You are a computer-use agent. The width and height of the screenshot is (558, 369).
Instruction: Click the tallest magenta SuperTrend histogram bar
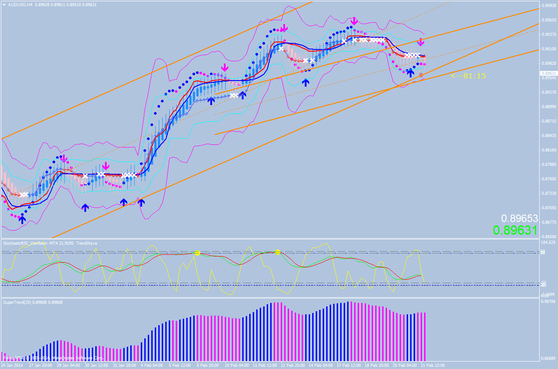350,331
